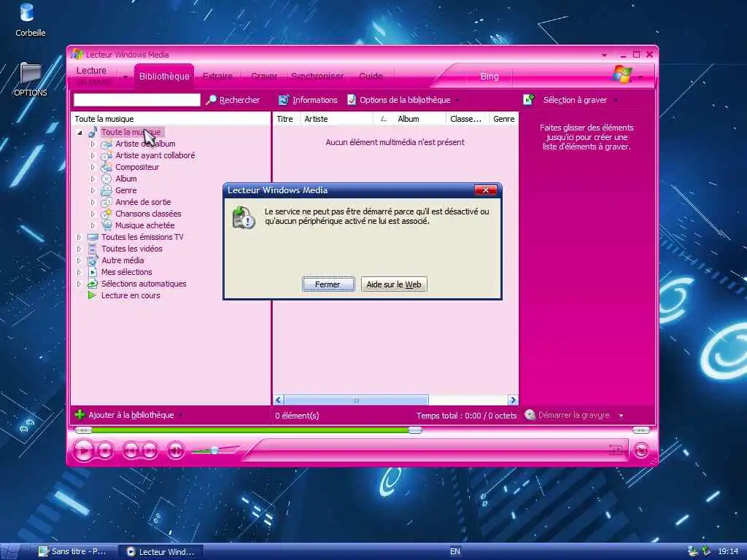Screen dimensions: 747x560
Task: Click the library search input field
Action: [x=137, y=100]
